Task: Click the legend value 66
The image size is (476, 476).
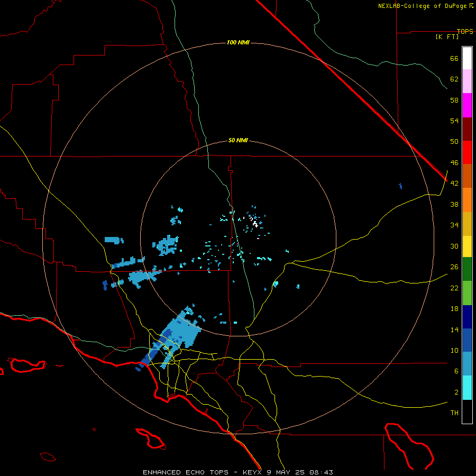Action: 454,58
